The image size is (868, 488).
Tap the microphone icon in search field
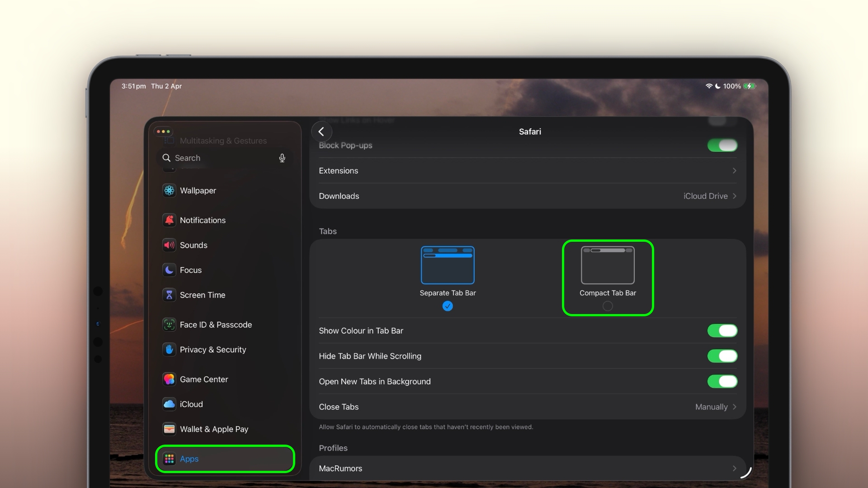point(282,158)
